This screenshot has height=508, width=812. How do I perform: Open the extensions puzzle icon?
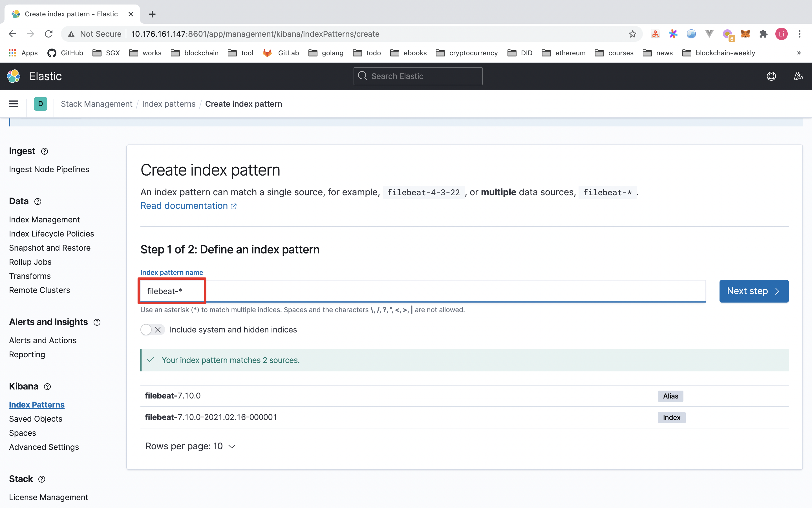pos(763,34)
